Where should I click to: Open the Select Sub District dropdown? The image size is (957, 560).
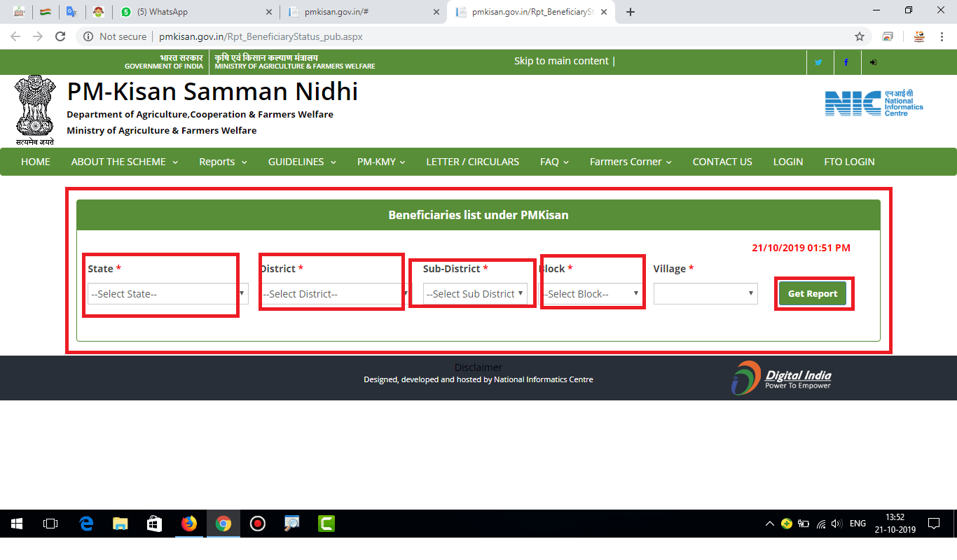476,293
